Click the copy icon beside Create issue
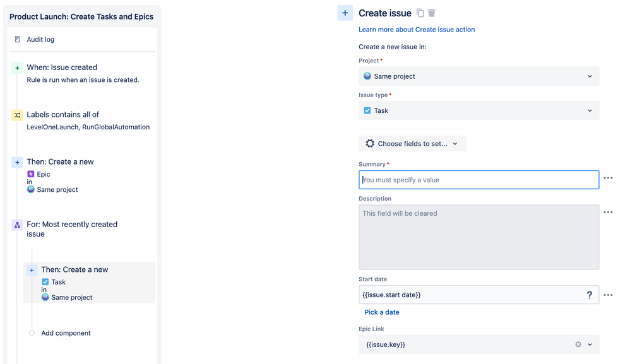The width and height of the screenshot is (630, 364). pos(420,13)
